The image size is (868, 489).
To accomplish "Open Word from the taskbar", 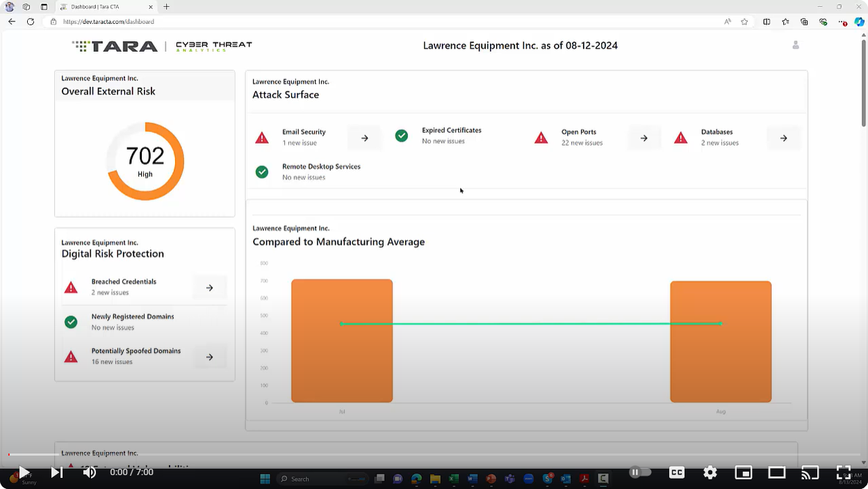I will 473,479.
